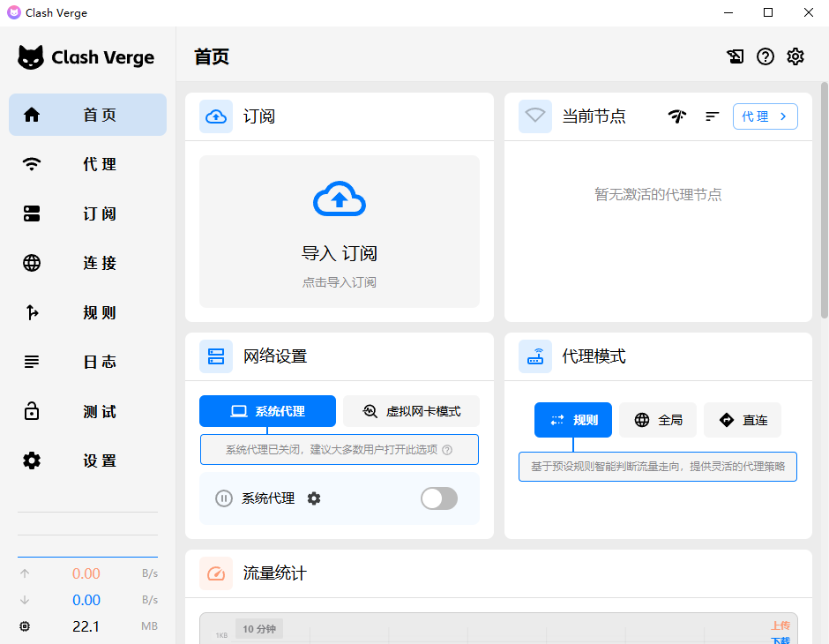The image size is (829, 644).
Task: Click the gear icon beside 系统代理 switch
Action: (x=314, y=498)
